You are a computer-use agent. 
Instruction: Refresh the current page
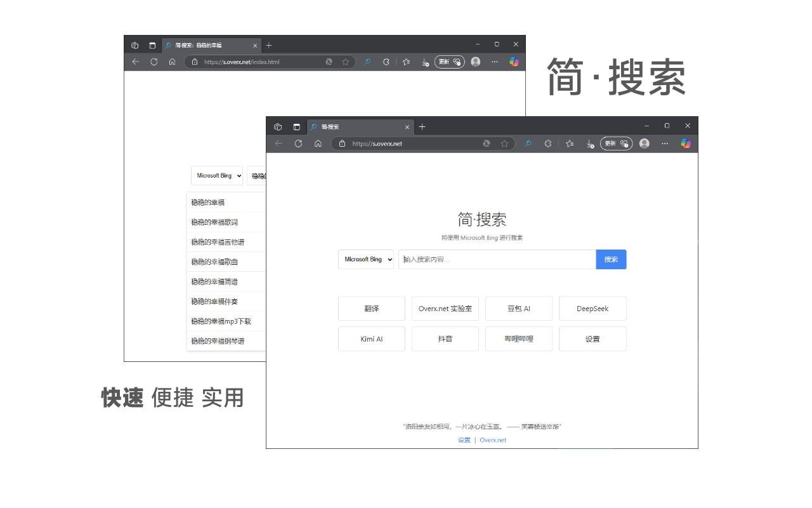[x=298, y=144]
